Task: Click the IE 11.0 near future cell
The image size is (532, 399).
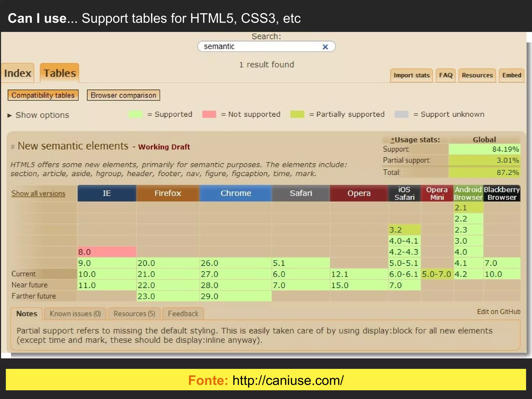Action: [x=107, y=285]
